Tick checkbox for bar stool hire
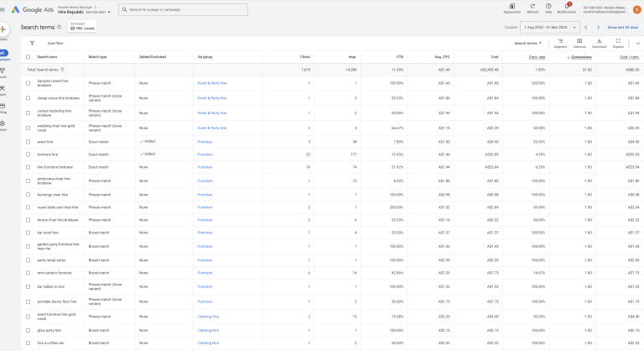 pos(28,233)
